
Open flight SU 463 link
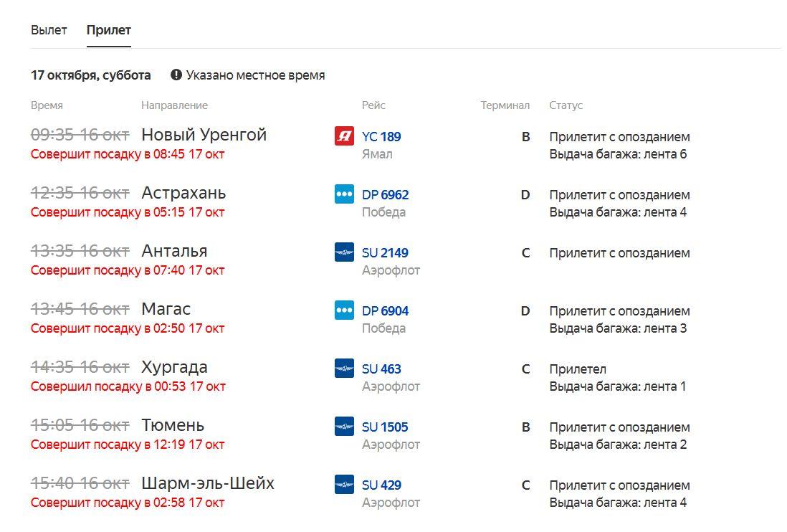click(381, 369)
